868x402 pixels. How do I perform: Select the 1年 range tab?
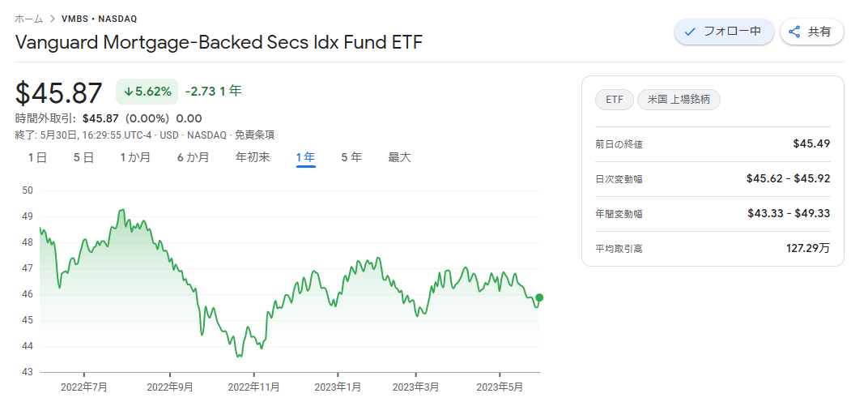(x=305, y=157)
